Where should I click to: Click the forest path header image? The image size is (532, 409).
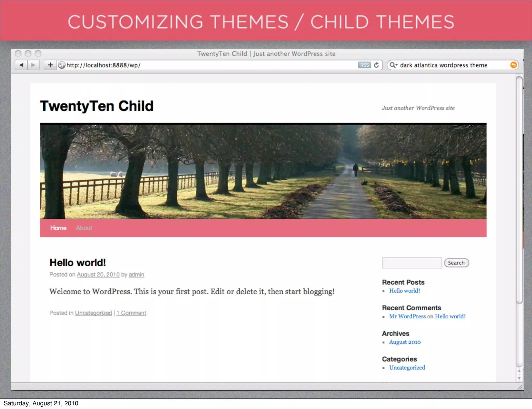[263, 171]
